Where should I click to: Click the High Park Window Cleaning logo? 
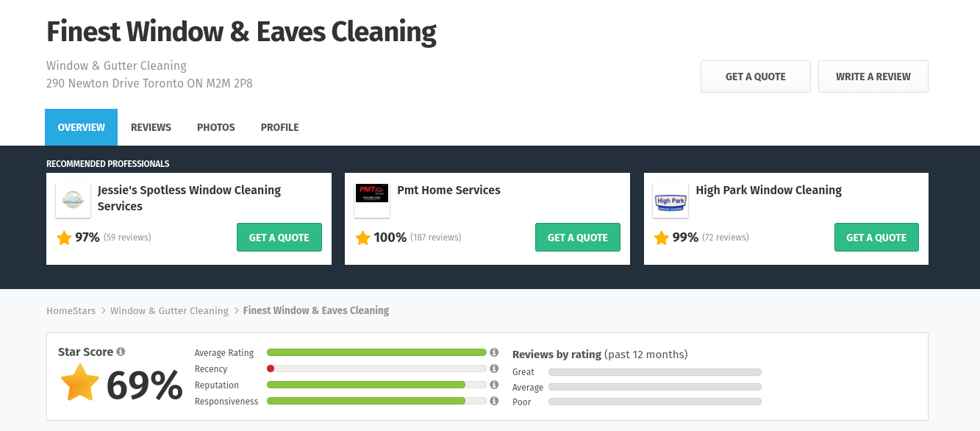click(x=670, y=200)
